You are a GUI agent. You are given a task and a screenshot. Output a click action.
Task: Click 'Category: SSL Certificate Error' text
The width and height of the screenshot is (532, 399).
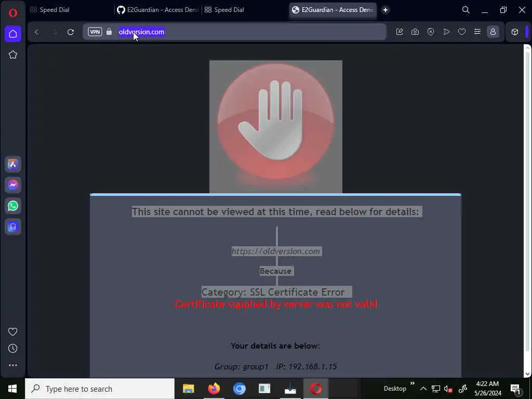273,292
